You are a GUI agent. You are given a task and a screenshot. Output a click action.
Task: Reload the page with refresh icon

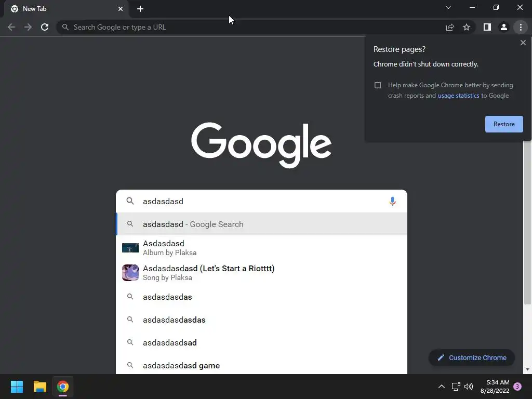tap(45, 27)
